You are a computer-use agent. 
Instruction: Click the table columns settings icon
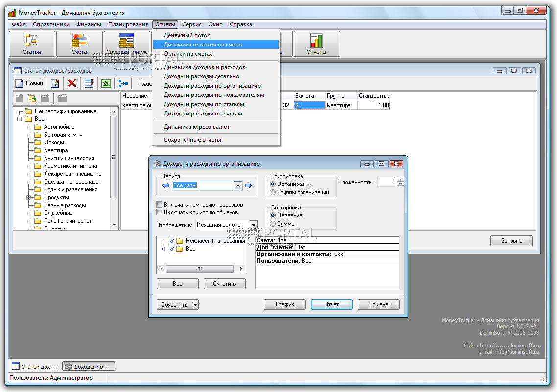[x=89, y=84]
